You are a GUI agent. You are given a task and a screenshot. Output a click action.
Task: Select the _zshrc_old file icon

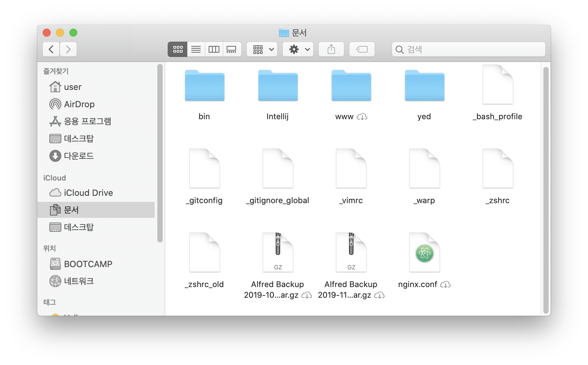coord(205,252)
